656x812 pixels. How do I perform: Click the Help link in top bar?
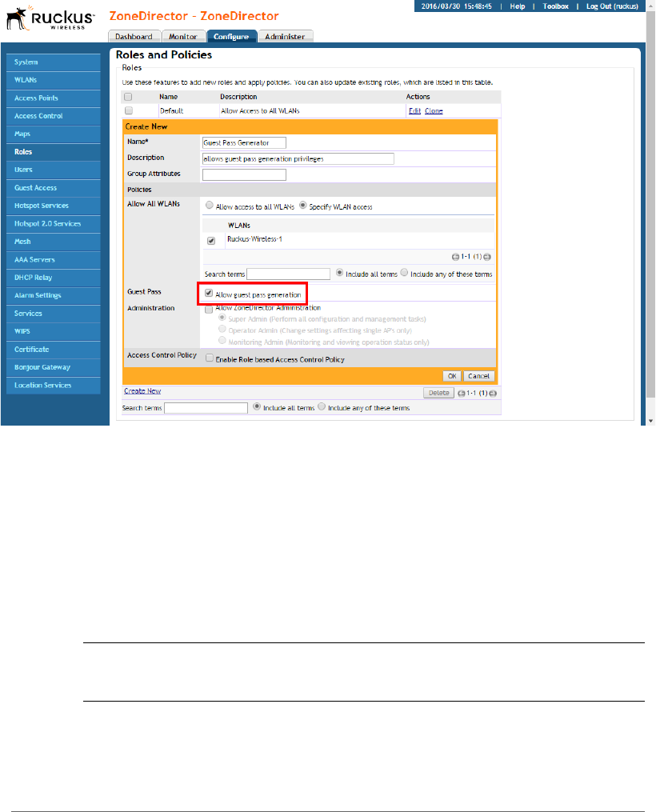tap(518, 6)
